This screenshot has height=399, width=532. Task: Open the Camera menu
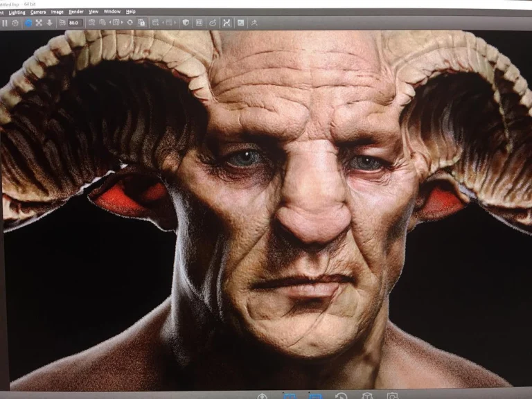tap(38, 12)
